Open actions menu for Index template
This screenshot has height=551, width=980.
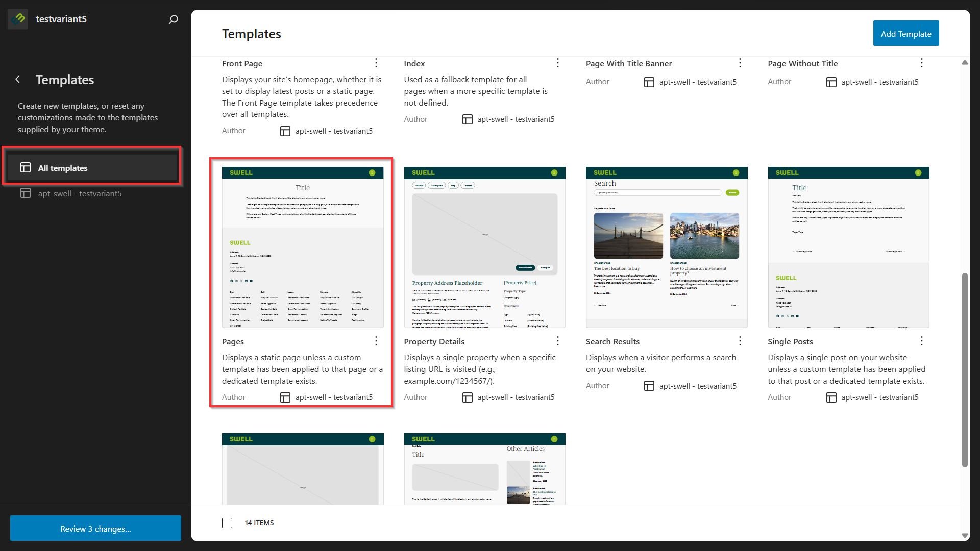point(558,63)
